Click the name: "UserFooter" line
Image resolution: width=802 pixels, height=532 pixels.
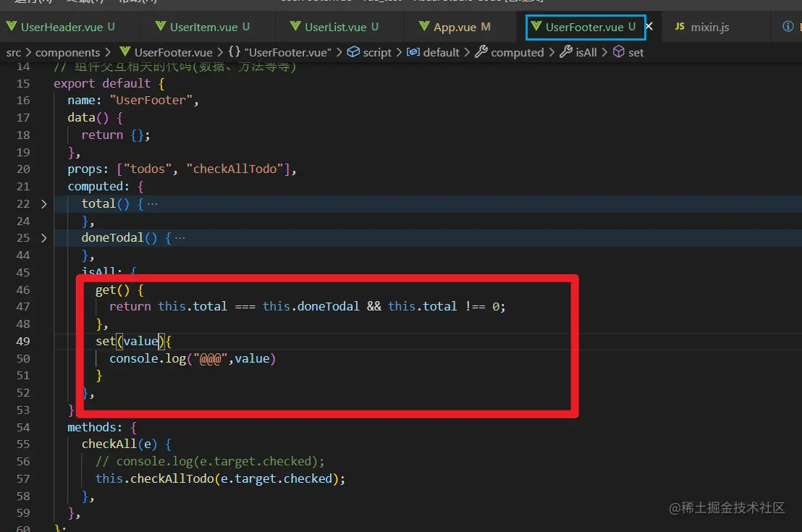pos(133,101)
